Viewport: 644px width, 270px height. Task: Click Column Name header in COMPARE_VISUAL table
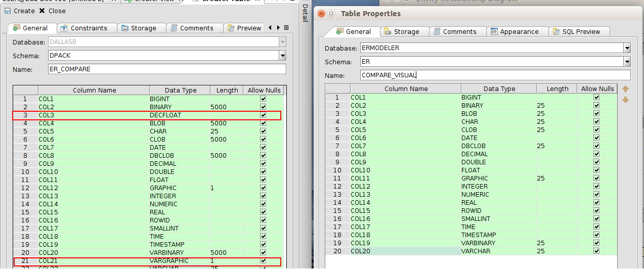point(406,88)
